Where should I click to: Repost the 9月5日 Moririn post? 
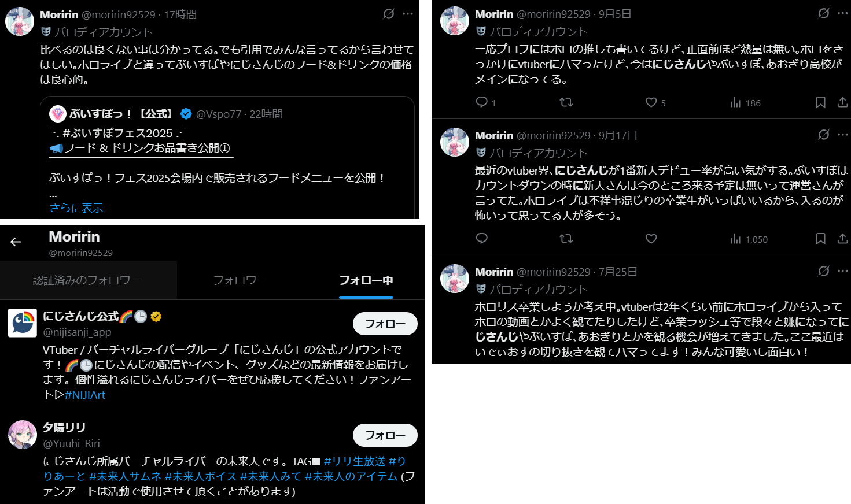(566, 102)
